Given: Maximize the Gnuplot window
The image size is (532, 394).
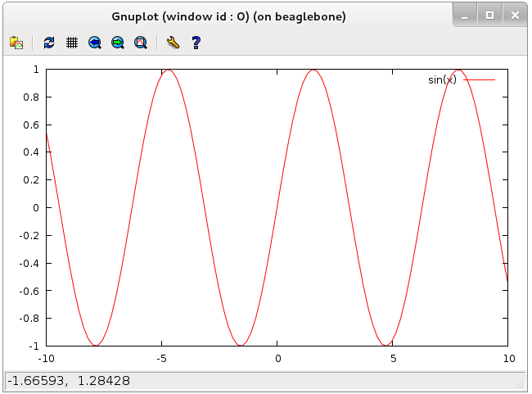Looking at the screenshot, I should click(490, 16).
